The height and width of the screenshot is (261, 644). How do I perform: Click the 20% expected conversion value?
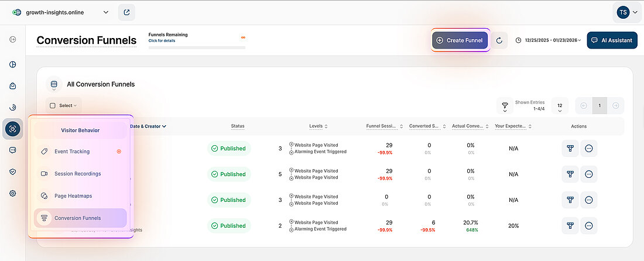coord(513,226)
